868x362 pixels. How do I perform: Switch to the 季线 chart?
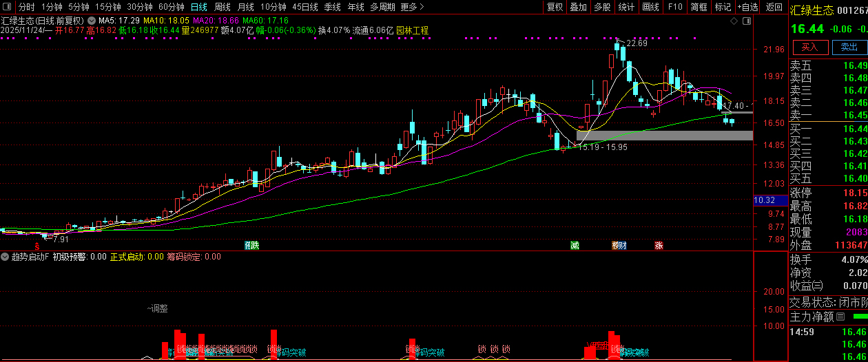tap(333, 7)
